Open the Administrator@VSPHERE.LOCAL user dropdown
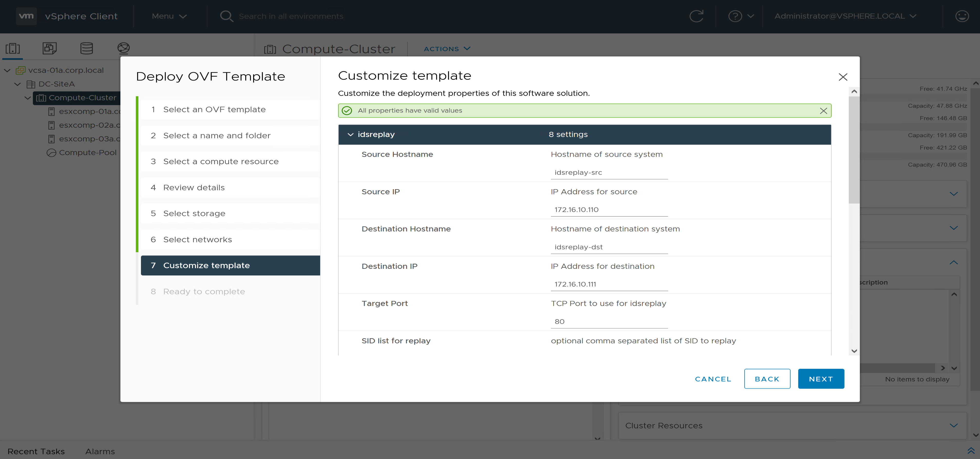Viewport: 980px width, 459px height. [845, 16]
